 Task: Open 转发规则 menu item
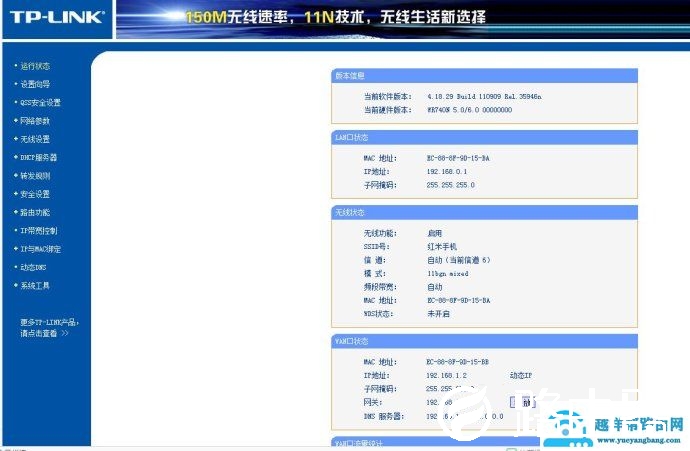coord(35,176)
